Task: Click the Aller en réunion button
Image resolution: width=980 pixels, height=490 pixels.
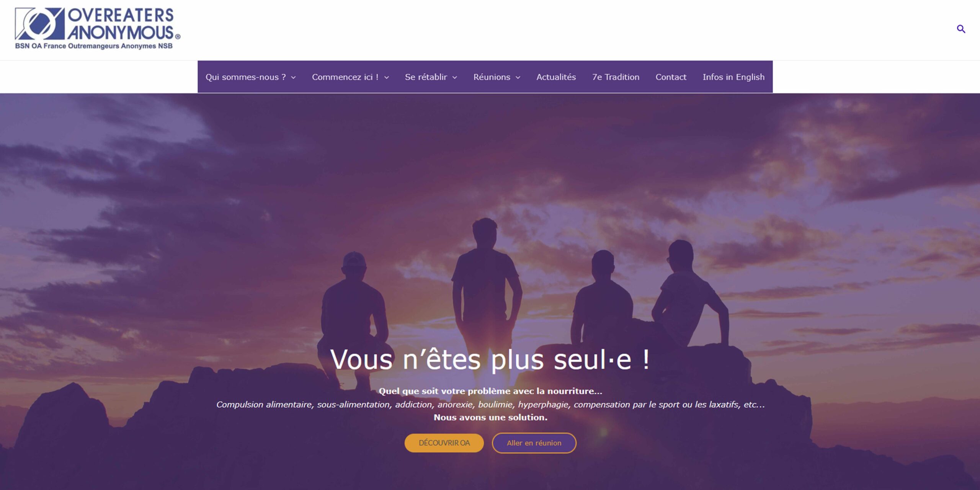Action: (x=534, y=443)
